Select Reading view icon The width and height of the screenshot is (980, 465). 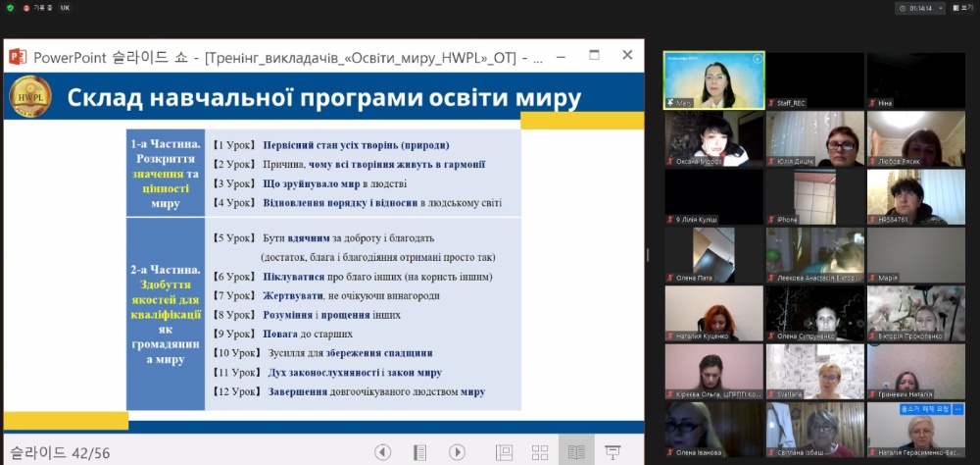click(x=576, y=452)
